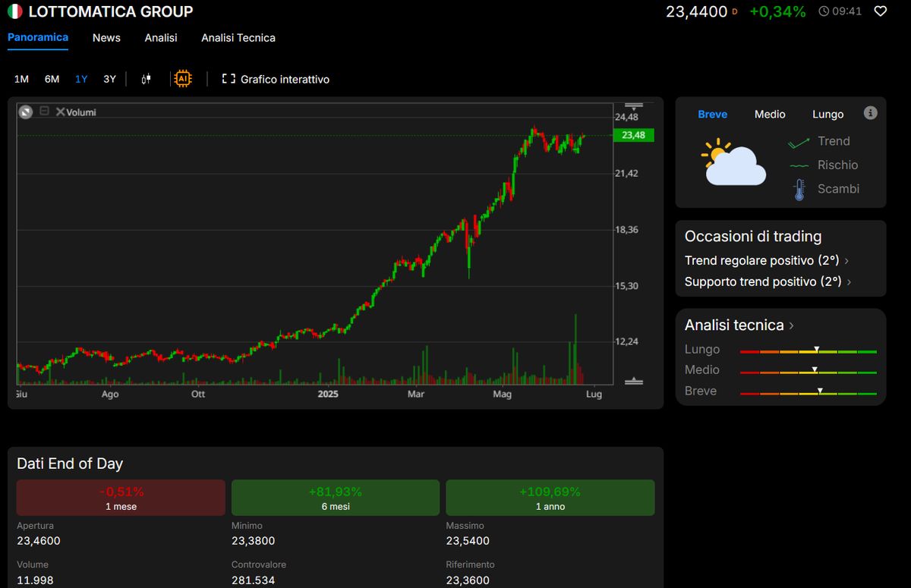The height and width of the screenshot is (588, 911).
Task: Click the Dati End of Day heading
Action: (x=70, y=464)
